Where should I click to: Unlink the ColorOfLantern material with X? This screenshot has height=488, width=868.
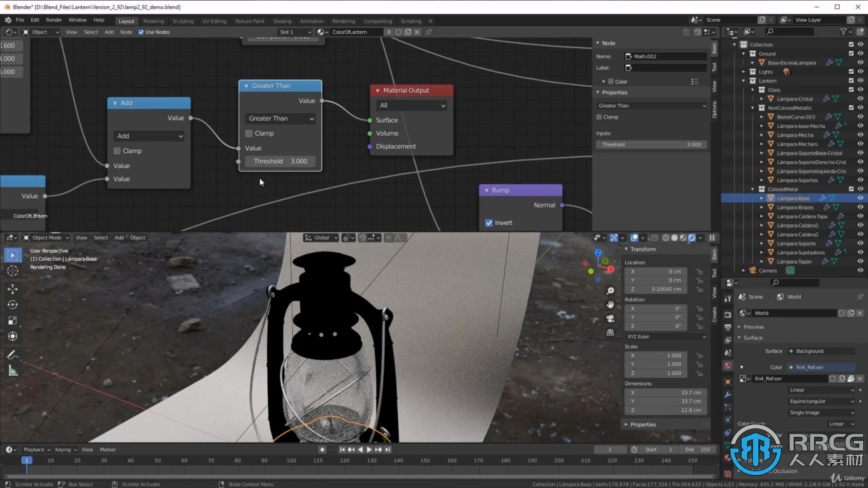point(417,32)
